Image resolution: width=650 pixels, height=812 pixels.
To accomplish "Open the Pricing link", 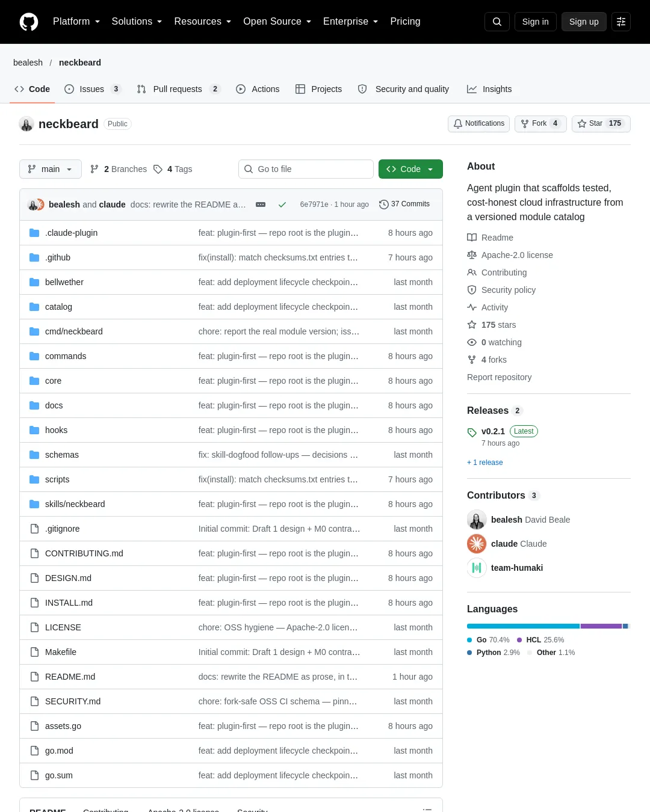I will 405,22.
